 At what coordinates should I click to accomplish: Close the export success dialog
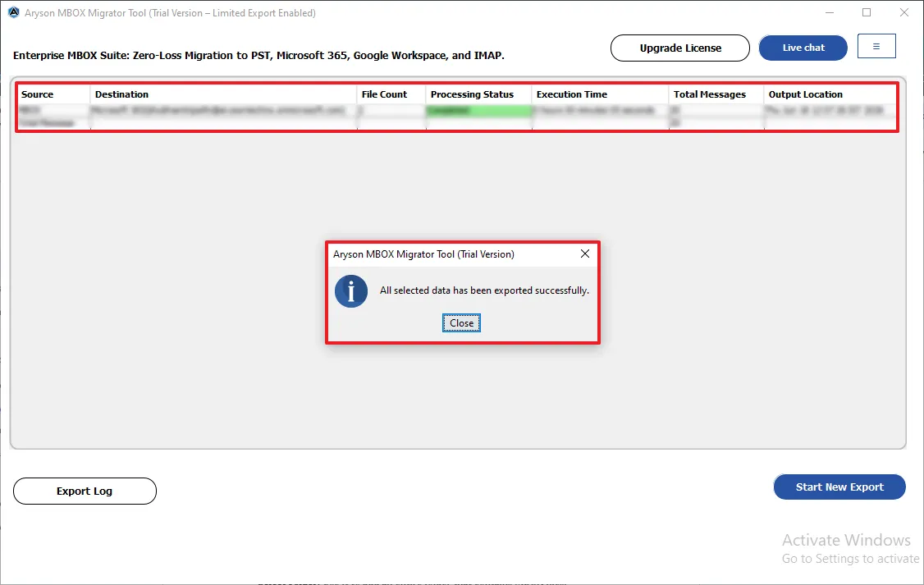461,322
